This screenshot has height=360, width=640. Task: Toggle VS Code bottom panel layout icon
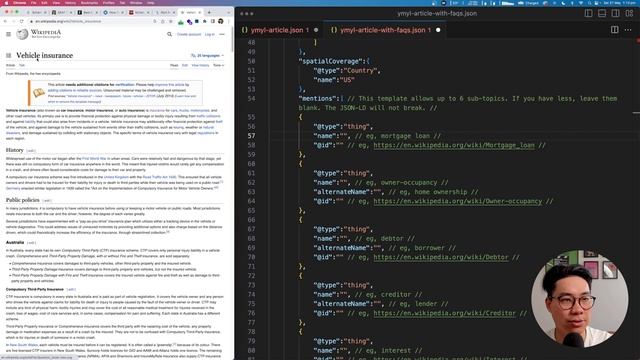pos(602,13)
